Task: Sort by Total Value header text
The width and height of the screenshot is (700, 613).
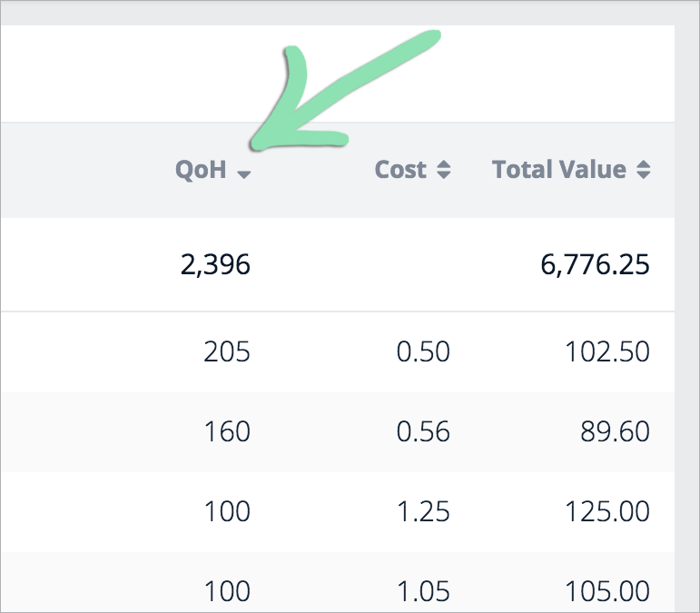Action: coord(559,170)
